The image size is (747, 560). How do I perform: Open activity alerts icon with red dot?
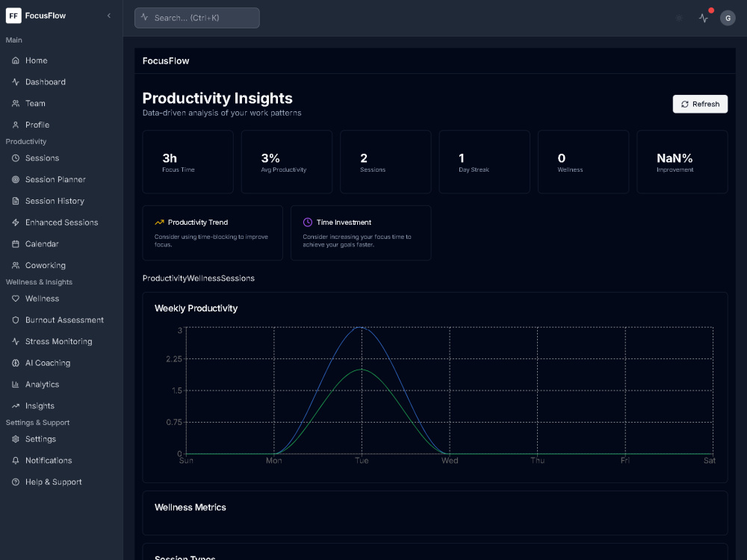704,18
